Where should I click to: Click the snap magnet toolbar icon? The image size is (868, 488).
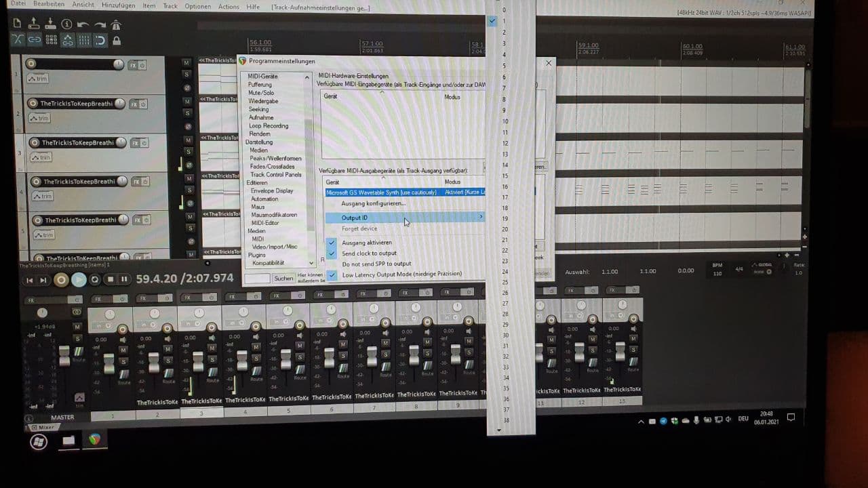100,41
